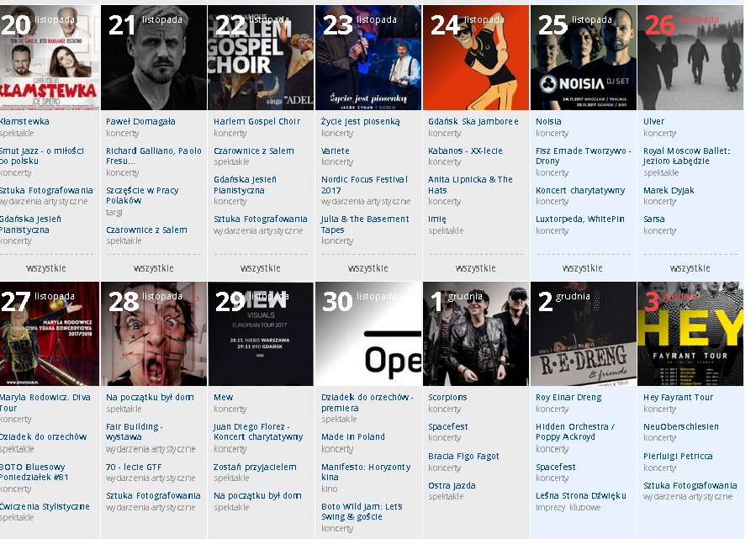Open Julia & the Basement Tapes link
Image resolution: width=756 pixels, height=539 pixels.
pyautogui.click(x=365, y=225)
